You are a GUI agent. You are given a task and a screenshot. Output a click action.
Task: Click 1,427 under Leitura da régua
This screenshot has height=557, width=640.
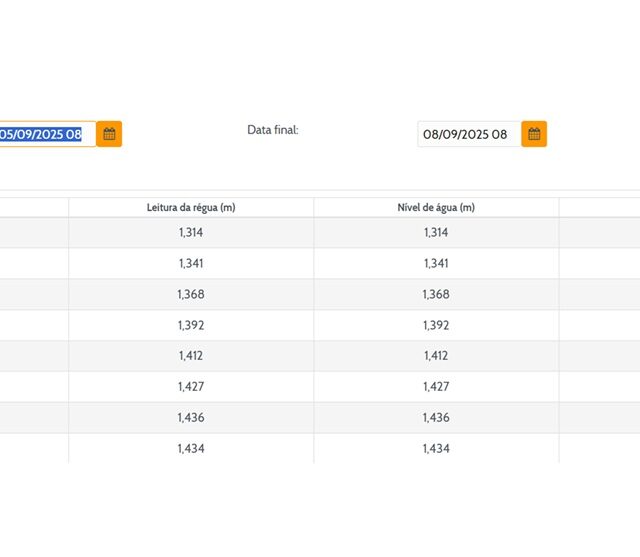191,387
